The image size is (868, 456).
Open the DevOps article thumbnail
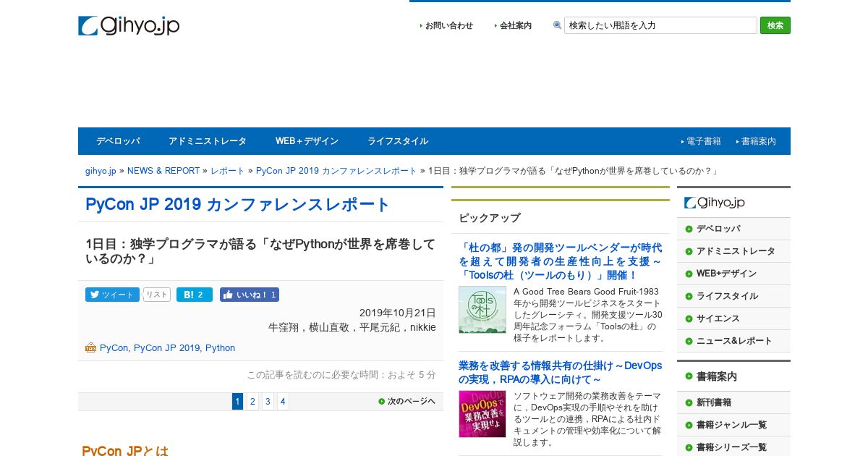point(482,414)
